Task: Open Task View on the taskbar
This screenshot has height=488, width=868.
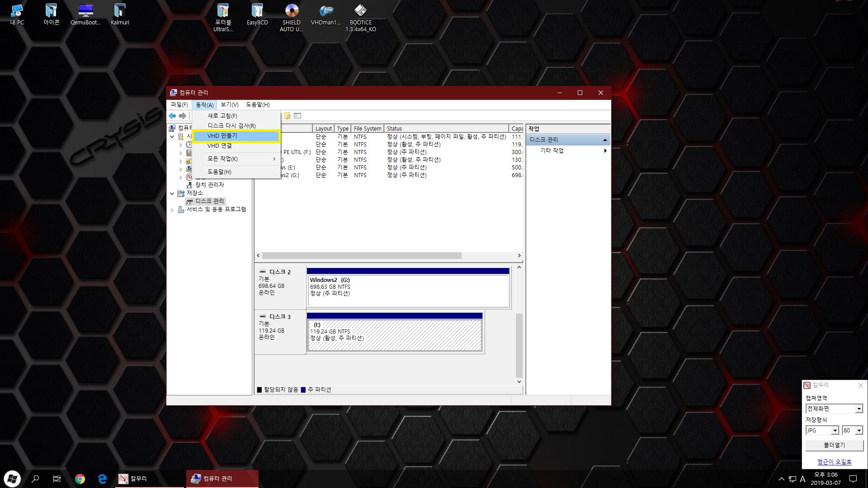Action: pyautogui.click(x=57, y=479)
